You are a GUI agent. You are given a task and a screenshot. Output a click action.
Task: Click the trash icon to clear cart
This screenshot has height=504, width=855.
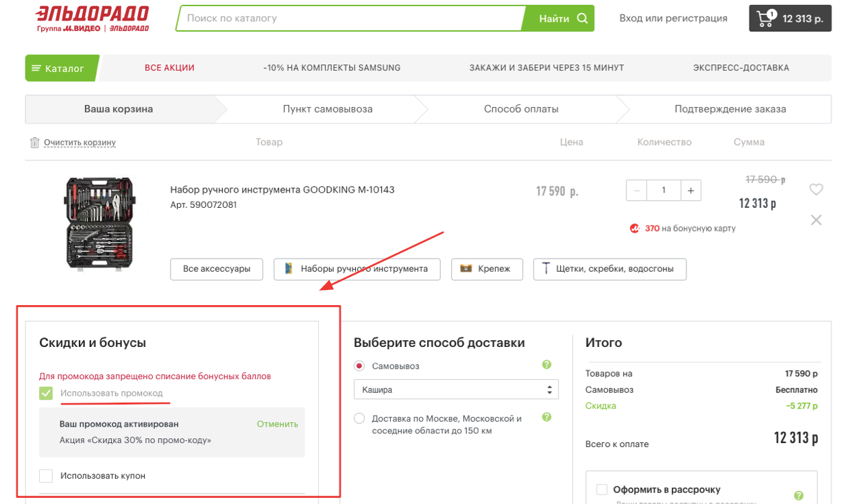34,143
